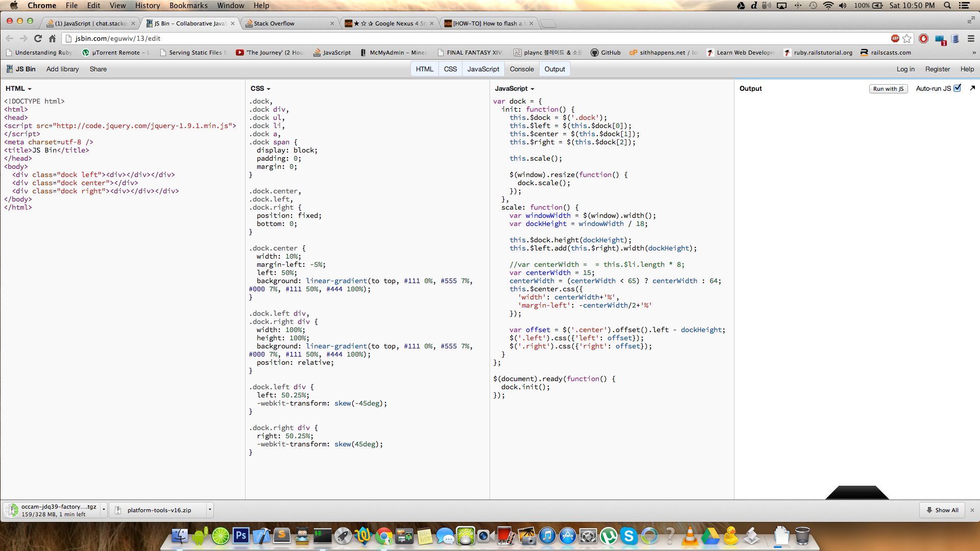Open the platform-tools-v16.zip download item
The width and height of the screenshot is (980, 551).
(x=158, y=510)
